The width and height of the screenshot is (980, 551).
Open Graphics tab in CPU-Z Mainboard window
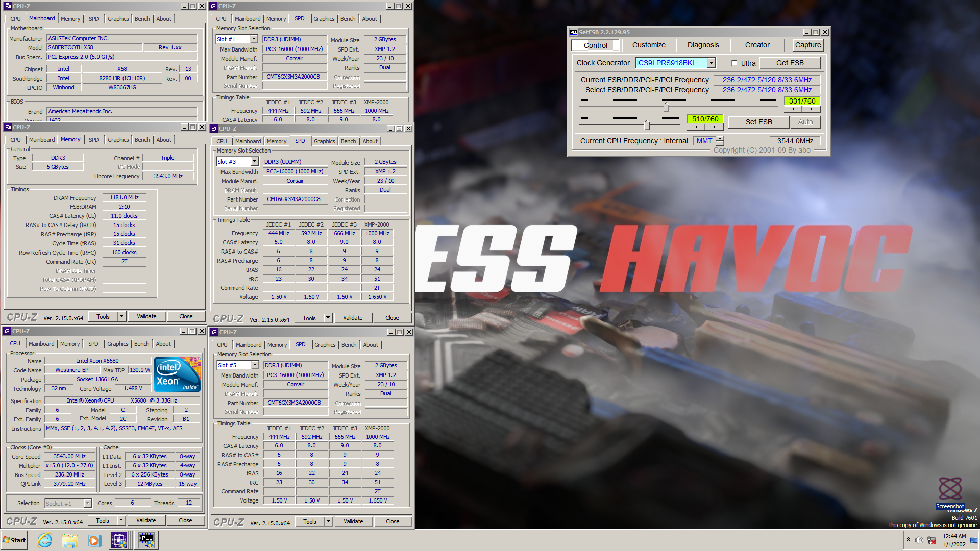pos(118,19)
